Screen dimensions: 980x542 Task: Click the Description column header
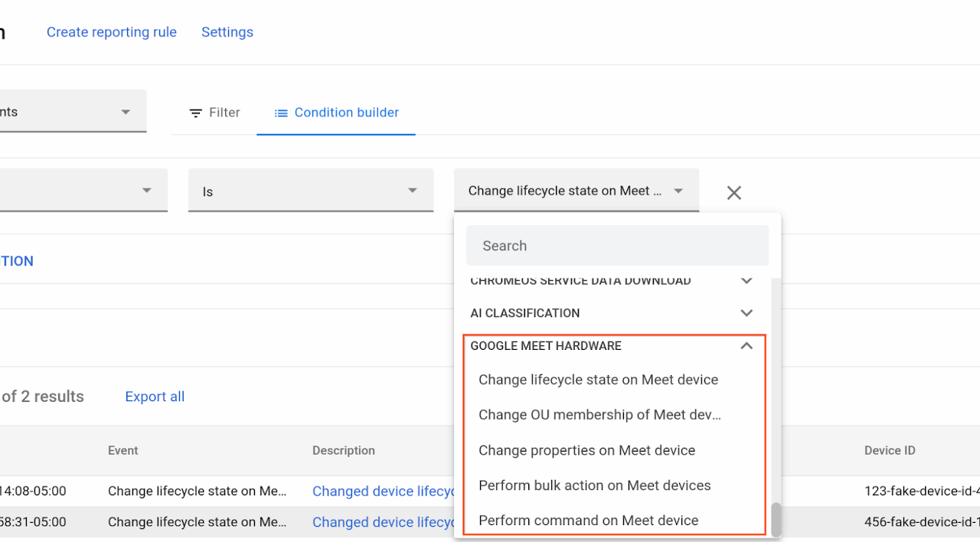coord(344,450)
